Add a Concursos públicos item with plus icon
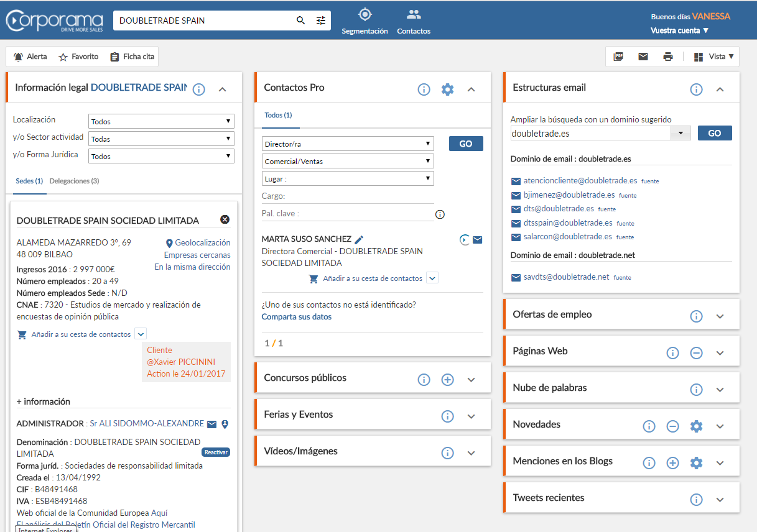757x532 pixels. [x=447, y=380]
